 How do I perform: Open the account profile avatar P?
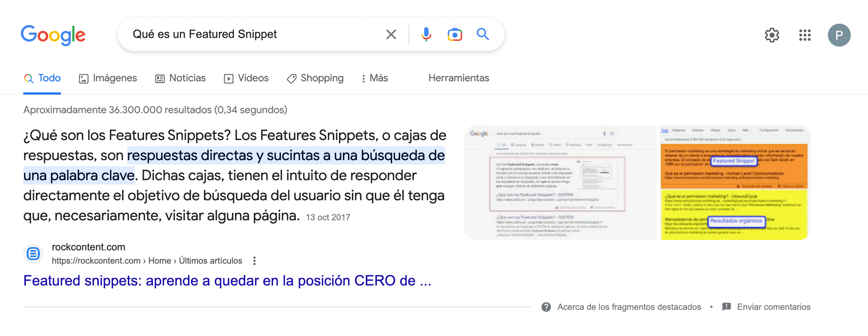click(839, 35)
